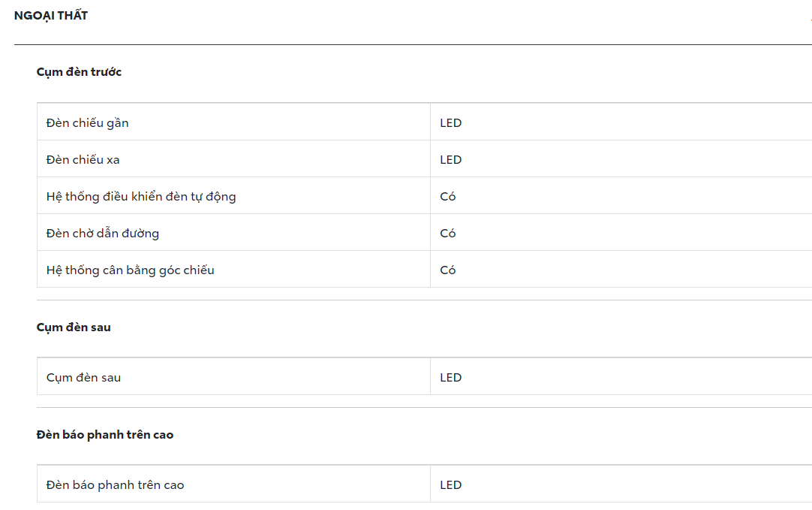Viewport: 812px width, 510px height.
Task: Select the Đèn chiếu gần row label
Action: tap(87, 123)
